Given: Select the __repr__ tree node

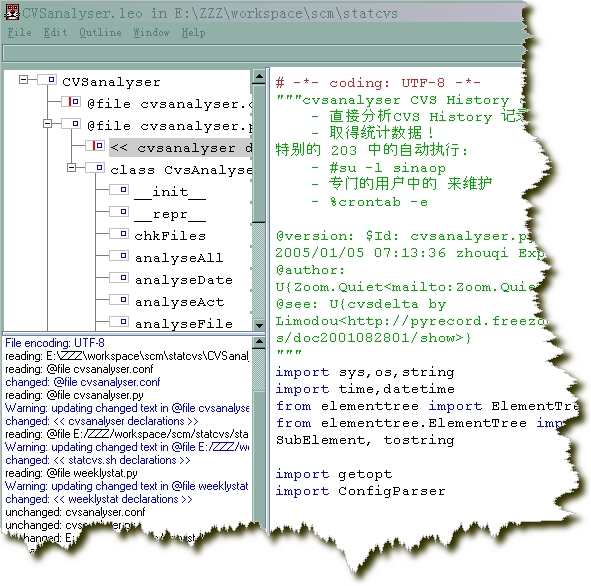Looking at the screenshot, I should 170,214.
